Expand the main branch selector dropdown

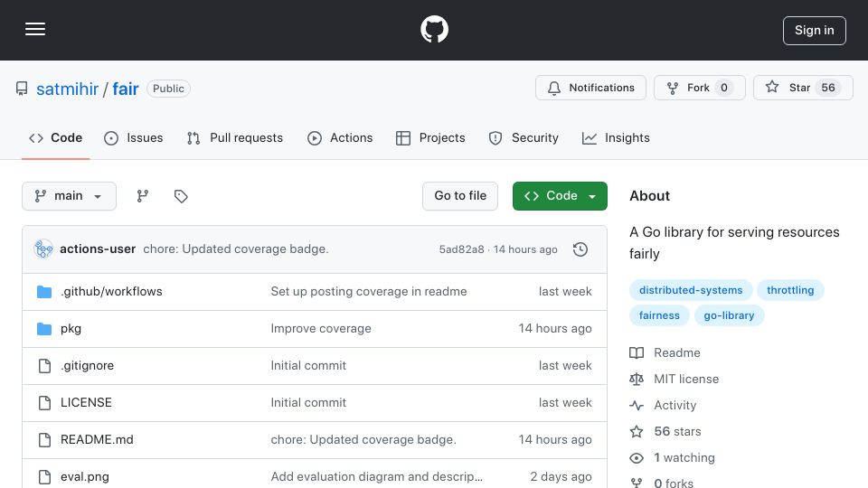pos(70,196)
